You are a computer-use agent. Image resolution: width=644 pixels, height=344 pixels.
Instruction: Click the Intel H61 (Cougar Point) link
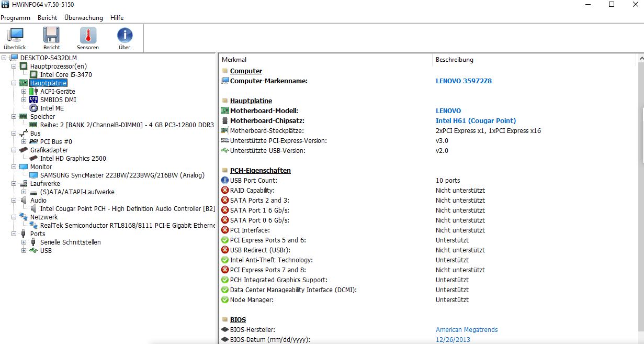click(476, 121)
